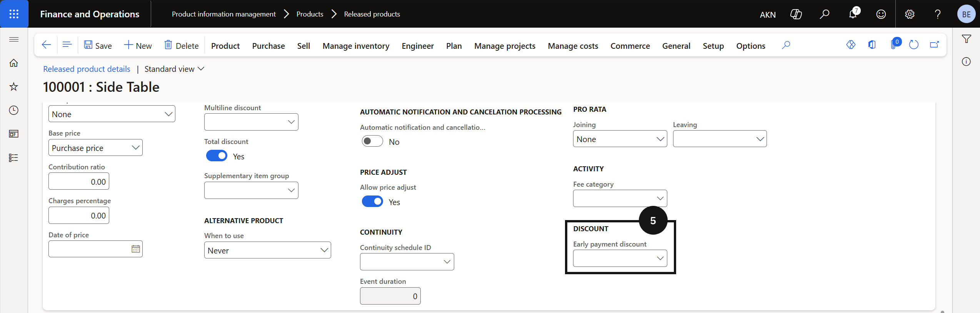The height and width of the screenshot is (313, 980).
Task: Click the Charges percentage field
Action: coord(79,215)
